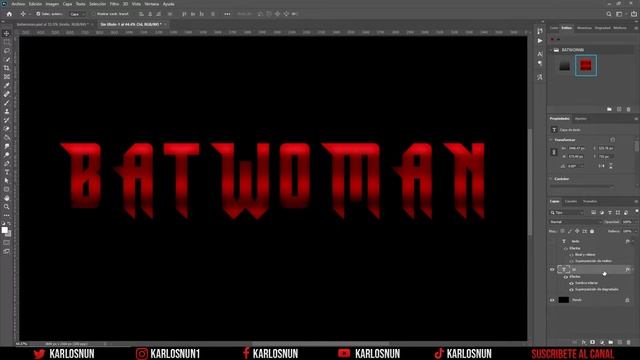Create new adjustment layer icon
Screen dimensions: 640x360
pos(602,342)
